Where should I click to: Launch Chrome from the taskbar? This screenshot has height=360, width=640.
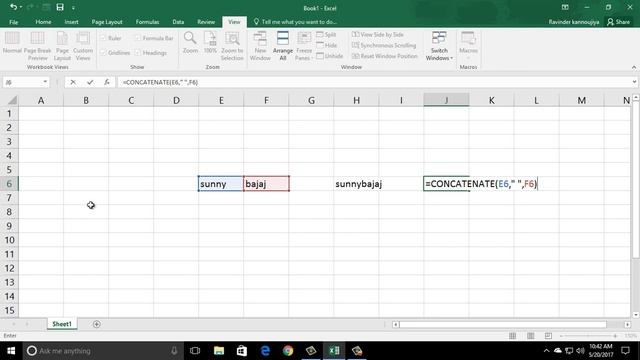point(288,351)
